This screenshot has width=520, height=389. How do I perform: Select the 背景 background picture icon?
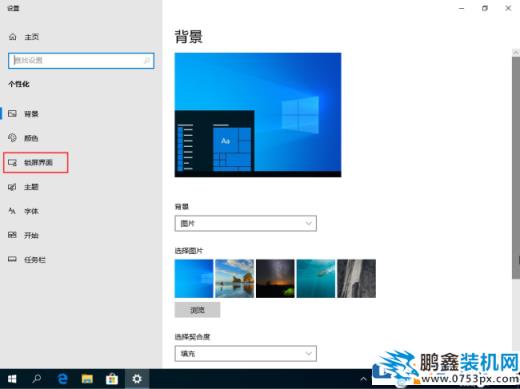point(12,114)
